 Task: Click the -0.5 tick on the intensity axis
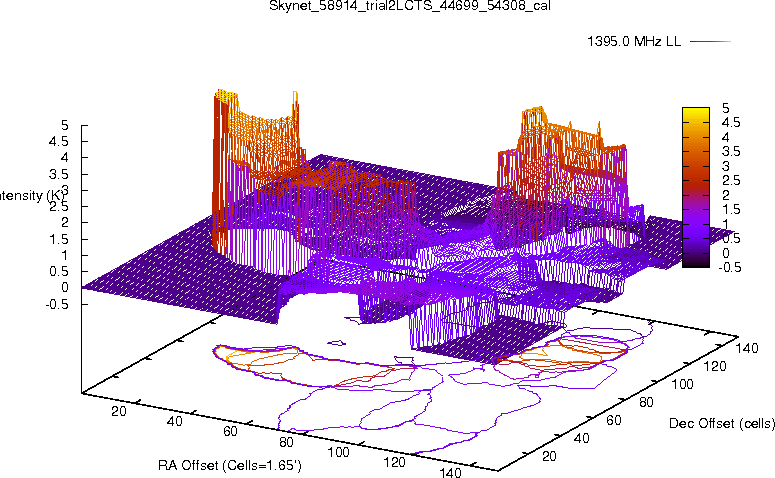pyautogui.click(x=57, y=304)
